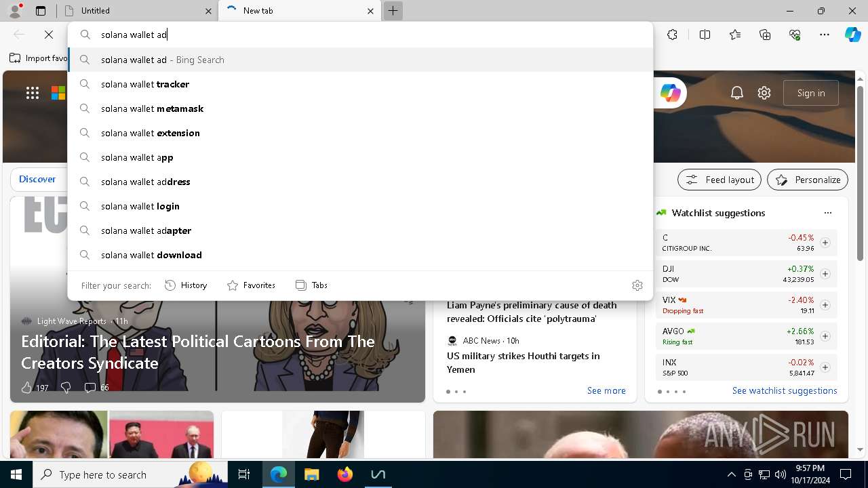The width and height of the screenshot is (868, 488).
Task: Click 'See more' news link
Action: tap(606, 390)
